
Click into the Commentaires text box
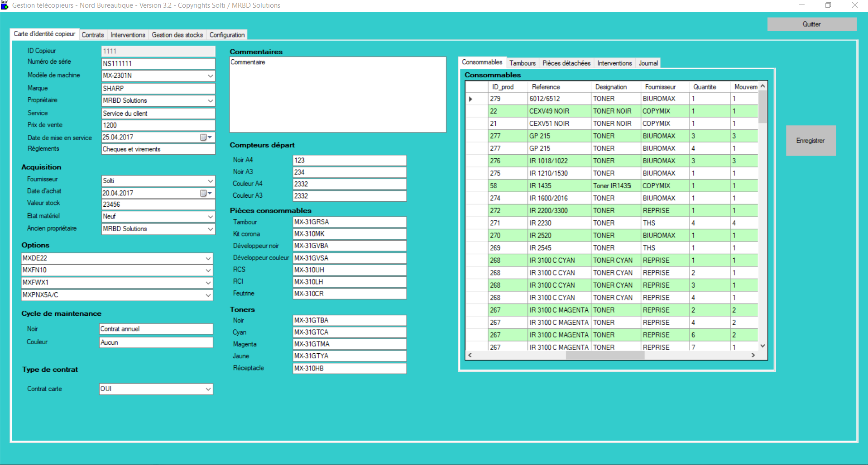[x=337, y=95]
